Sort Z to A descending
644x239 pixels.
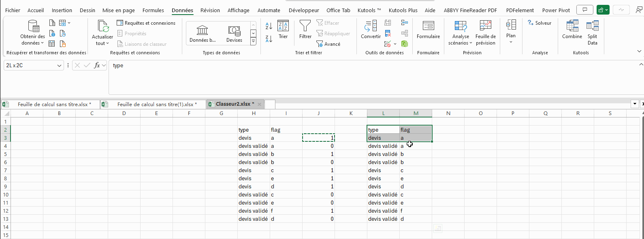point(269,39)
